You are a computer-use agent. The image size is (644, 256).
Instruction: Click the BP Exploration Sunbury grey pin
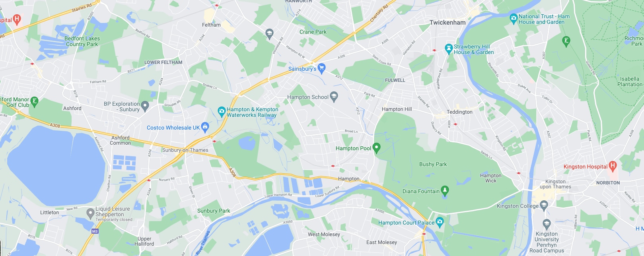tap(145, 106)
